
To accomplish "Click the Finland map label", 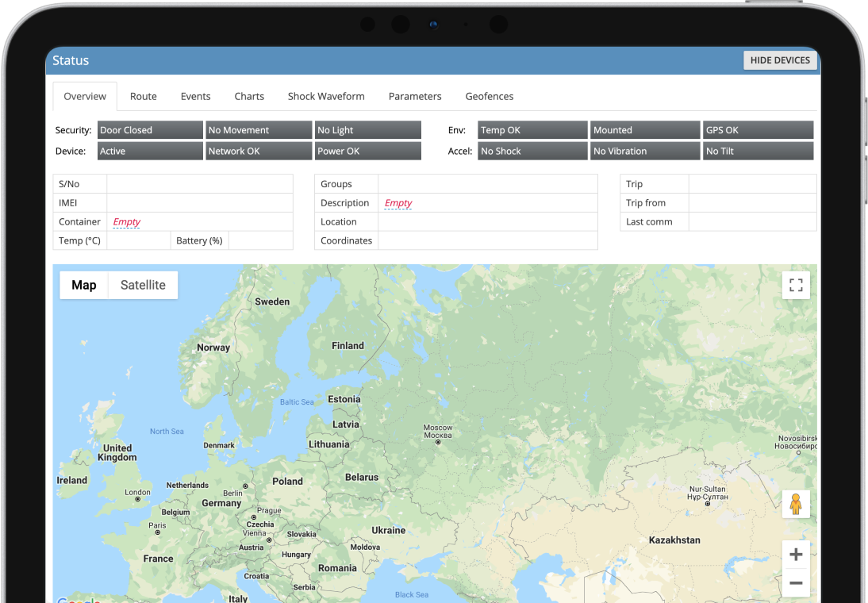I will 348,345.
